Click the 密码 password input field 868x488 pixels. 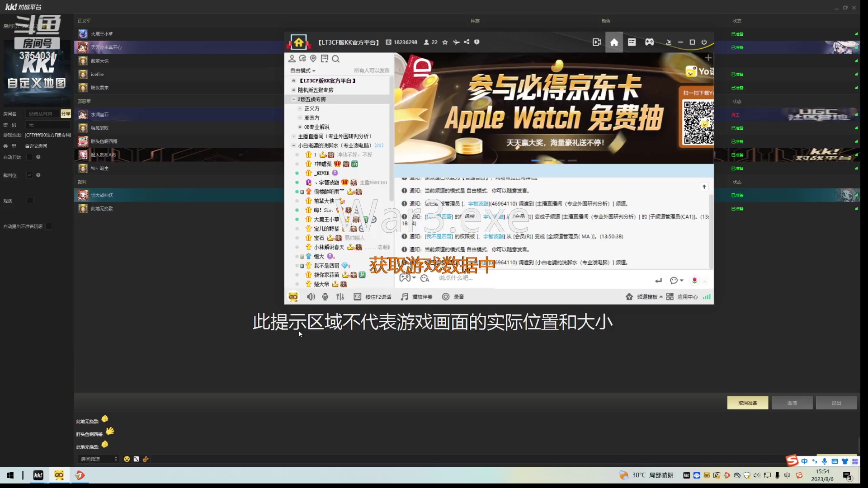pos(48,125)
